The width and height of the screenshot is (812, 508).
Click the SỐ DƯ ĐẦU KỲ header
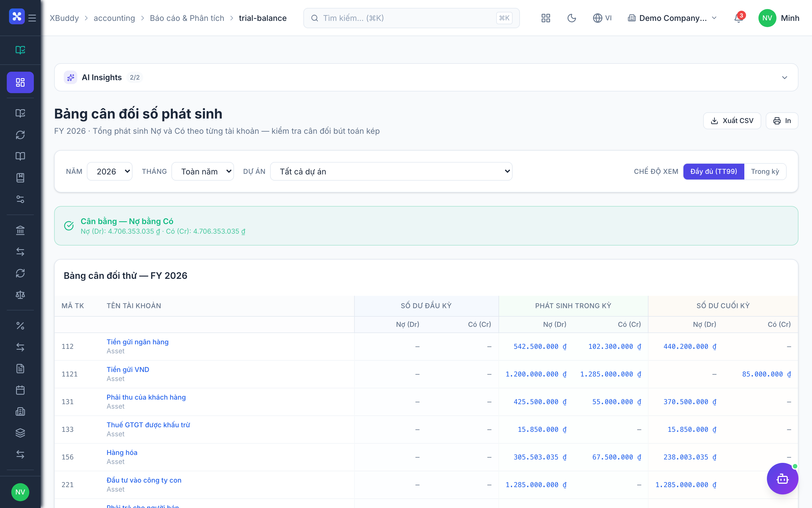pos(426,306)
